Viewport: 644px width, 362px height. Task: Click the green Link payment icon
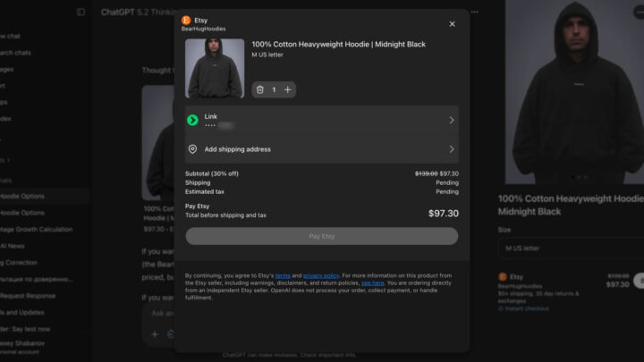pyautogui.click(x=192, y=120)
